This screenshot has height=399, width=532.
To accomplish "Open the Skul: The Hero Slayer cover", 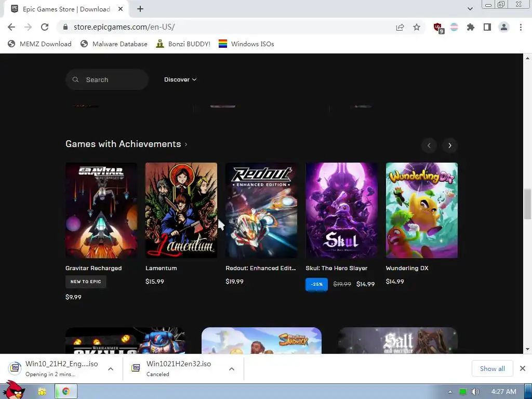I will point(342,210).
